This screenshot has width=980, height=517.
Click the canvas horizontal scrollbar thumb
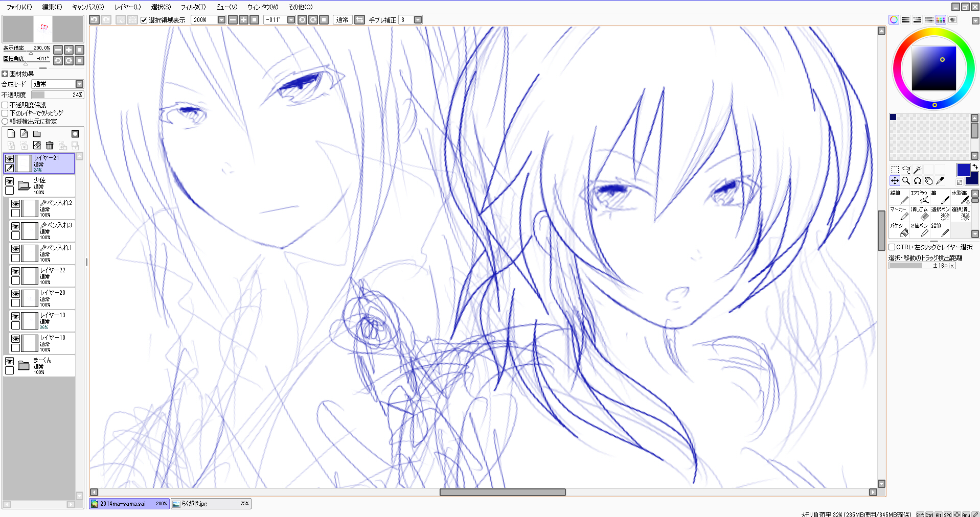coord(503,492)
